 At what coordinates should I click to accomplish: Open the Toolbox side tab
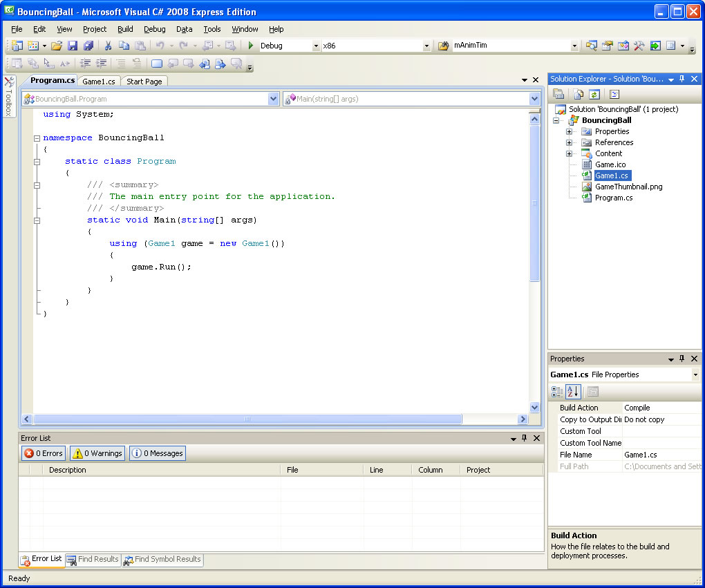point(9,96)
